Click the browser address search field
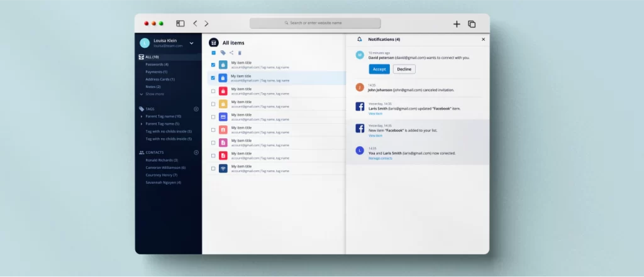The image size is (644, 277). pyautogui.click(x=315, y=23)
